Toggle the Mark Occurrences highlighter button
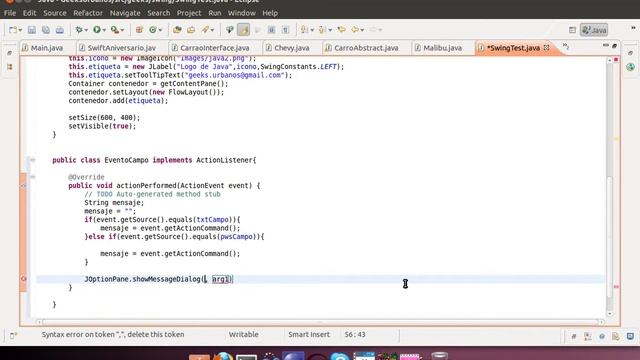640x360 pixels. [x=244, y=30]
